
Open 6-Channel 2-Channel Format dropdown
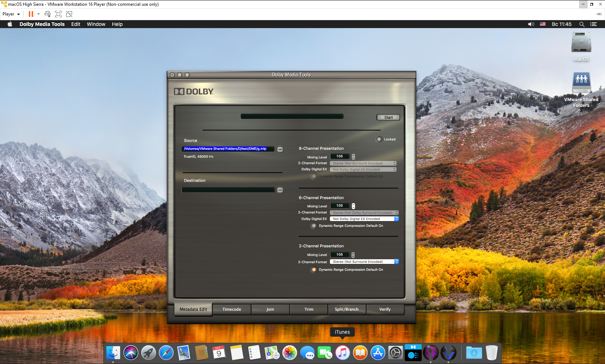point(364,213)
